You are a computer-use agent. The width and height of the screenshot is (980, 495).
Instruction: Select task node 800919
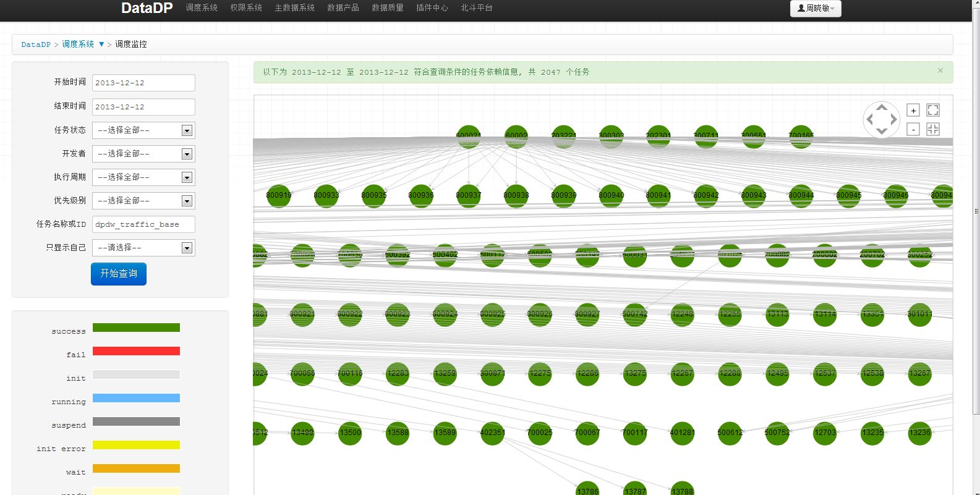(x=279, y=195)
